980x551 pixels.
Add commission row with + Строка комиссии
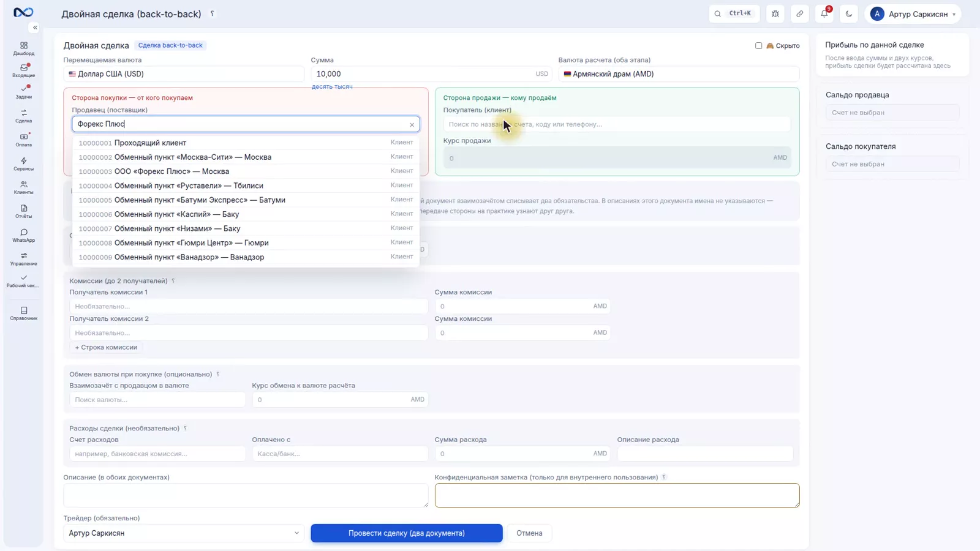click(106, 347)
